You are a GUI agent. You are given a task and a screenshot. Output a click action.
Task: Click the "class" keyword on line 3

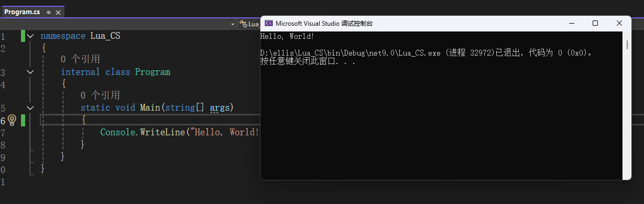[x=117, y=72]
